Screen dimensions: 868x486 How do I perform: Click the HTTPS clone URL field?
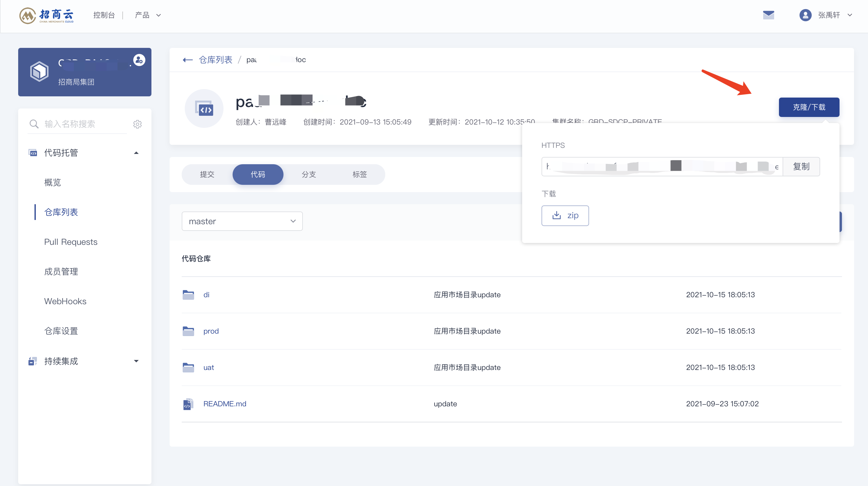[662, 166]
